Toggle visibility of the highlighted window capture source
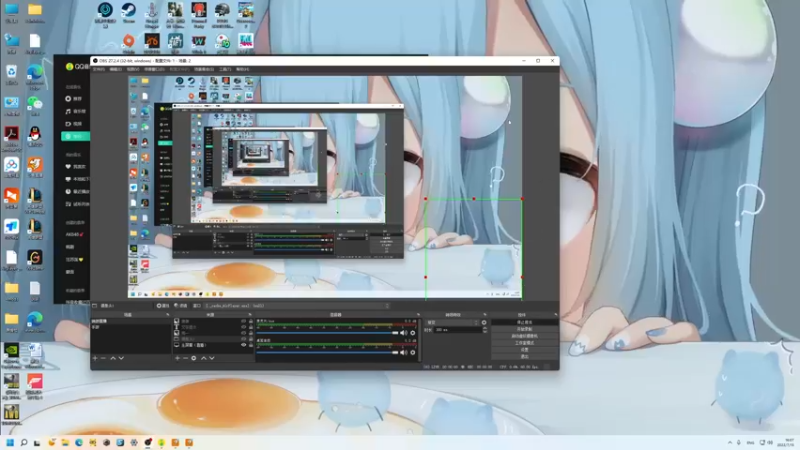 pyautogui.click(x=243, y=339)
